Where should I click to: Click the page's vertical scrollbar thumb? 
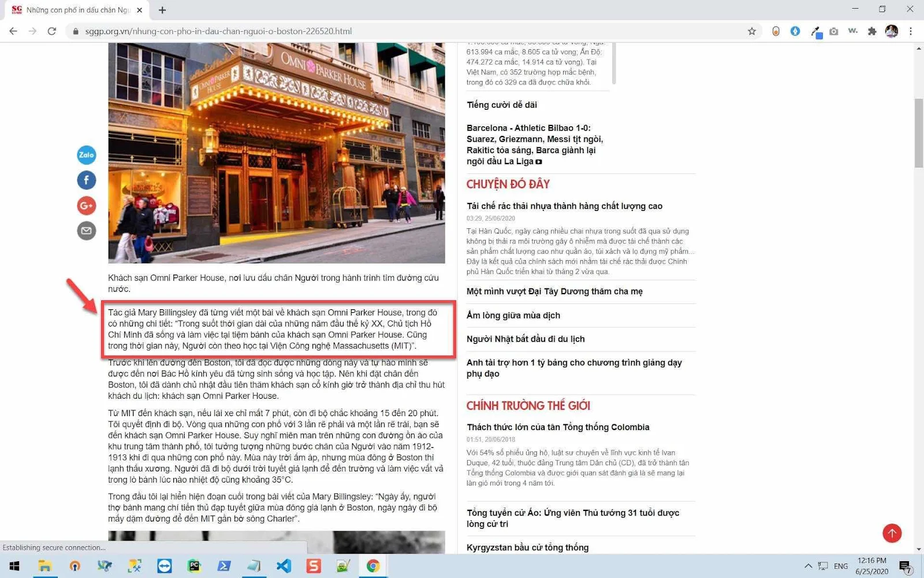[919, 133]
